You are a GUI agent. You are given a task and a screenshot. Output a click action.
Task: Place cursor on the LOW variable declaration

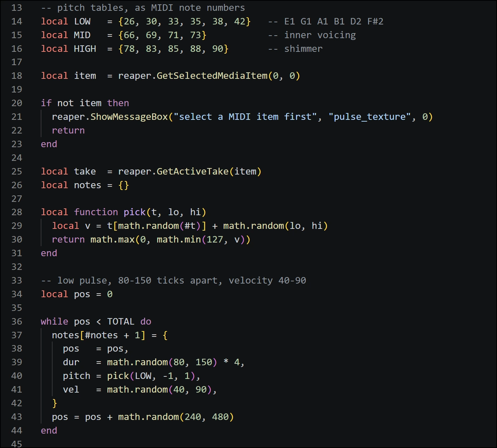(x=82, y=21)
